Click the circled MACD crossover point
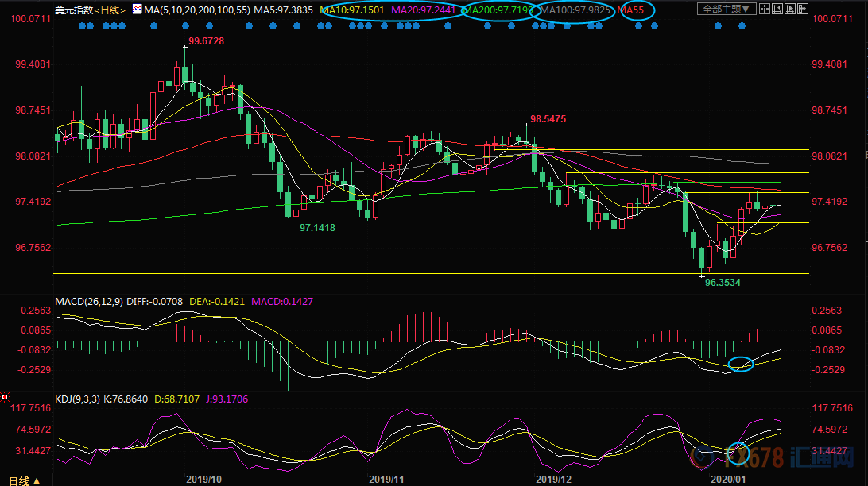The image size is (868, 486). (x=740, y=364)
